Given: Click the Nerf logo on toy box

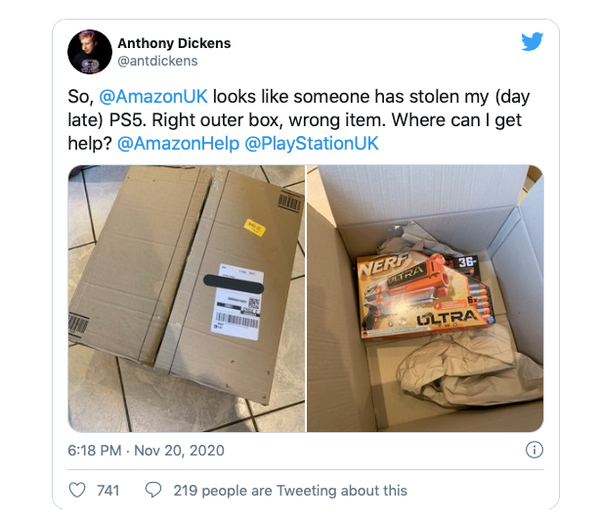Looking at the screenshot, I should pos(384,264).
